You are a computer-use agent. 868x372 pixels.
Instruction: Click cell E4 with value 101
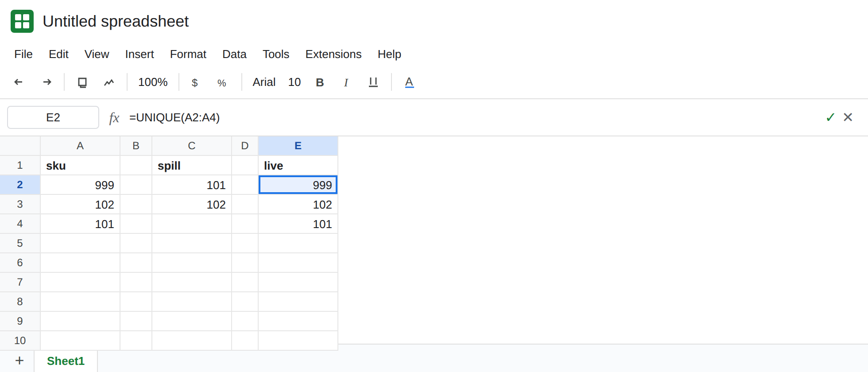click(x=298, y=224)
